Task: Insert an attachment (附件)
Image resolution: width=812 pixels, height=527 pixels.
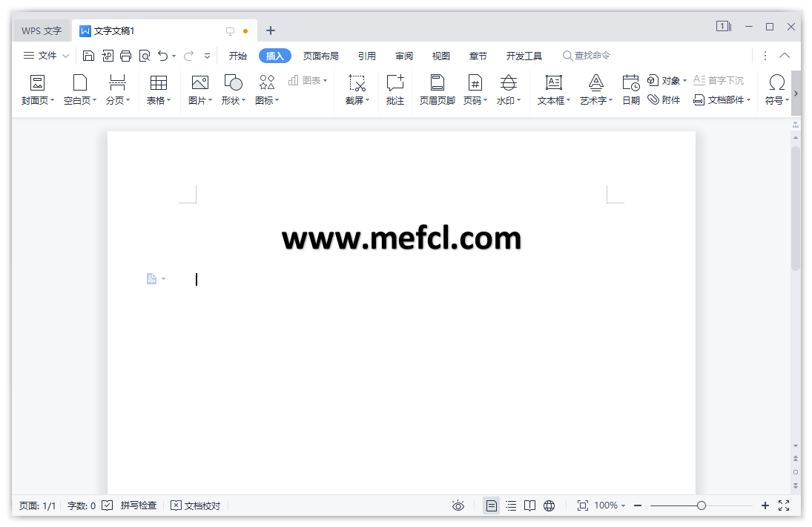Action: coord(664,99)
